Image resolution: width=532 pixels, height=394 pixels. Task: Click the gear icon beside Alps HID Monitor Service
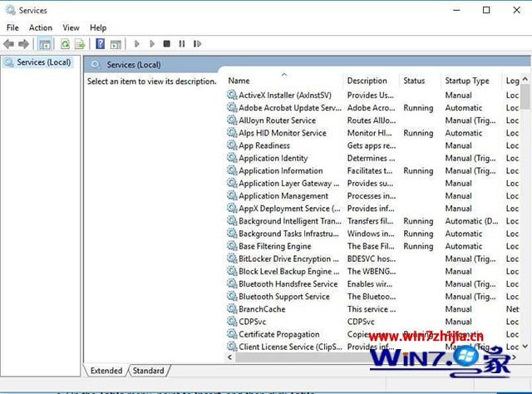[232, 133]
